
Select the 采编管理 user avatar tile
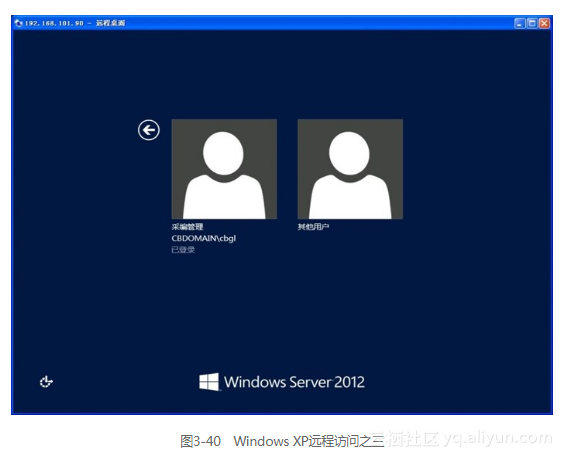tap(224, 169)
